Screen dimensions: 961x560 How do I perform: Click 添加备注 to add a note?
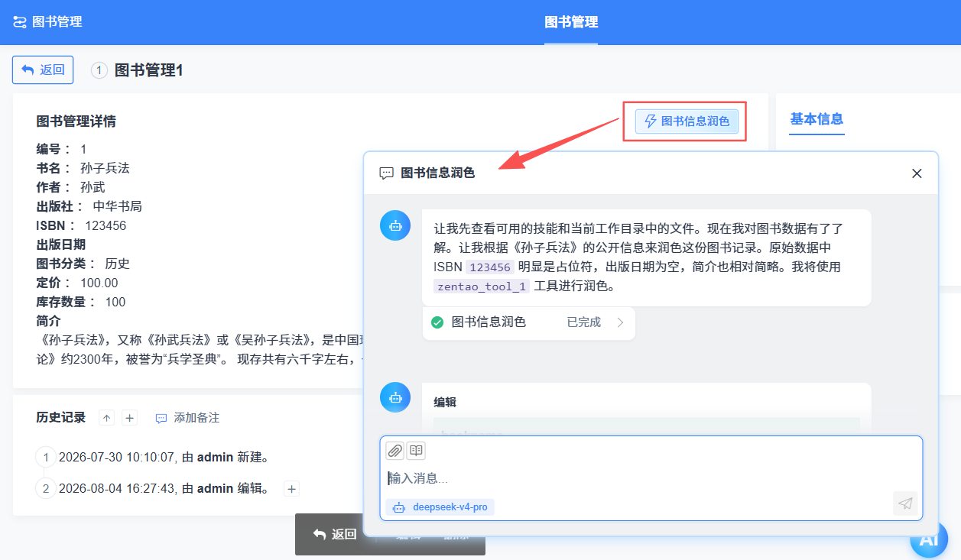(x=187, y=418)
